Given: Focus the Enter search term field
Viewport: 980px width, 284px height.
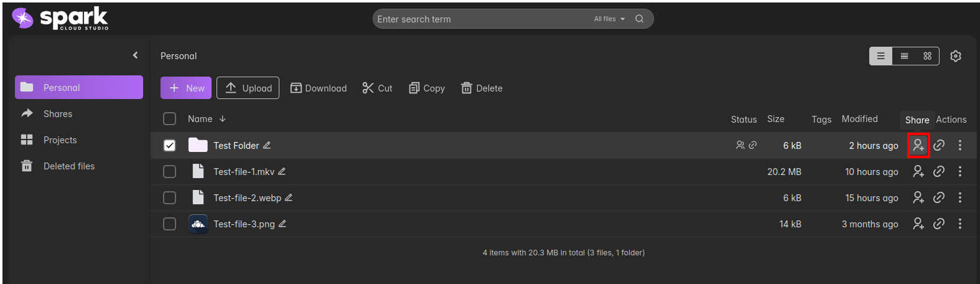Looking at the screenshot, I should [x=479, y=19].
